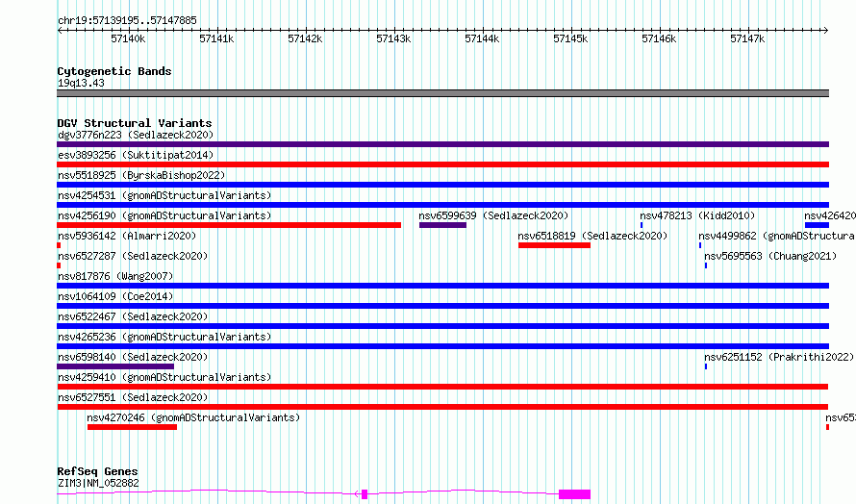This screenshot has width=856, height=504.
Task: Click the nsv6527551 (Sedlazeck2020) label
Action: click(x=133, y=397)
